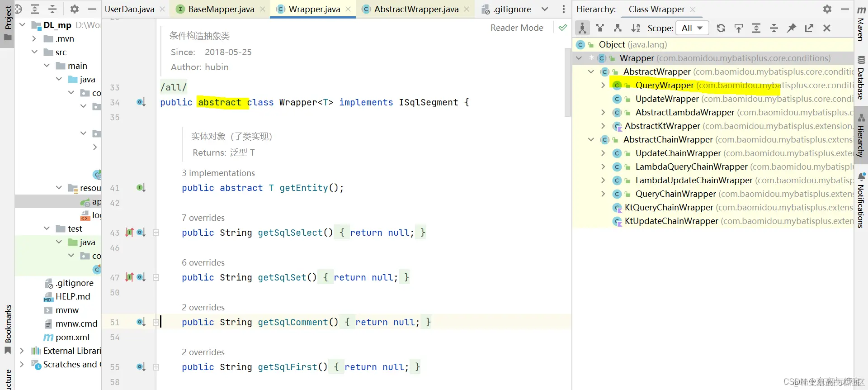Switch to BaseMapper.java editor tab
Screen dimensions: 868x390
(221, 9)
